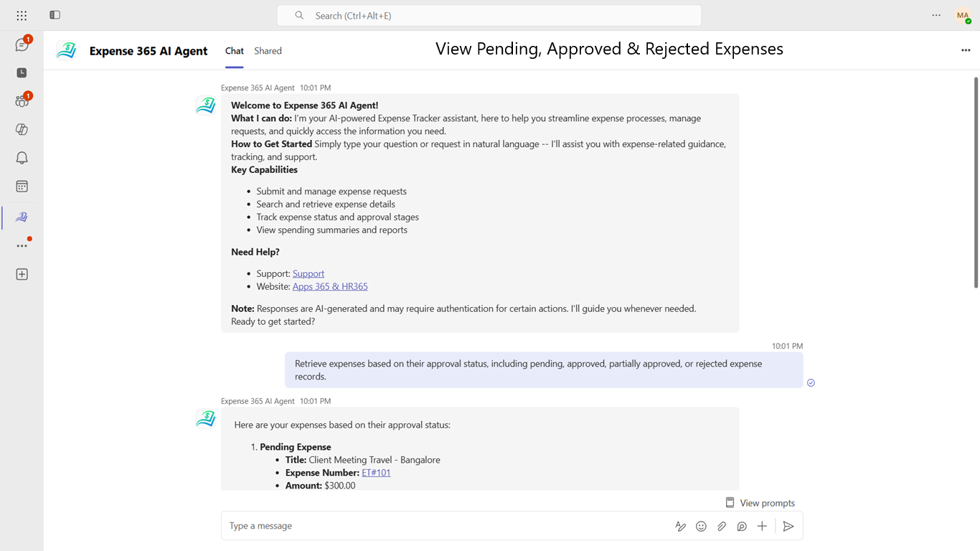980x551 pixels.
Task: Expand the plus actions in compose box
Action: (762, 526)
